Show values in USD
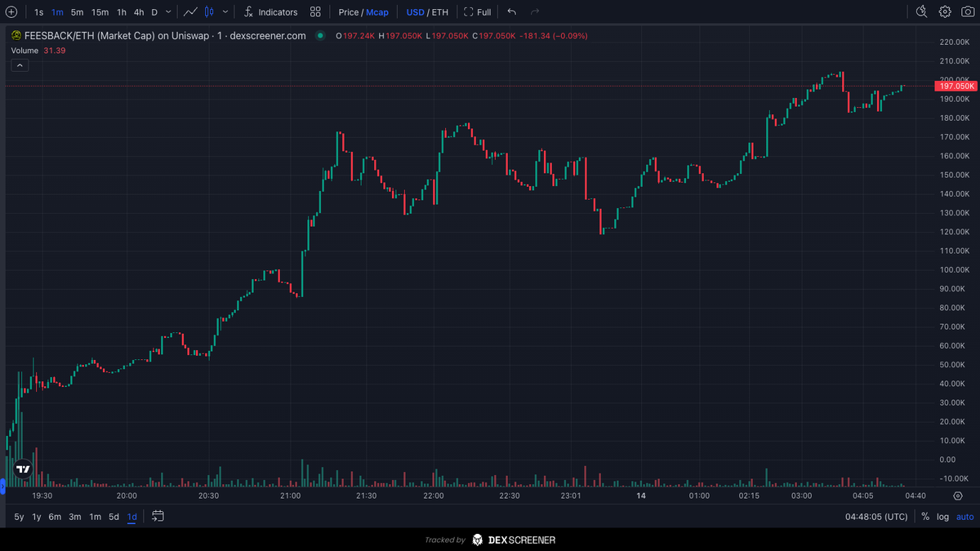Viewport: 980px width, 551px height. [x=415, y=12]
